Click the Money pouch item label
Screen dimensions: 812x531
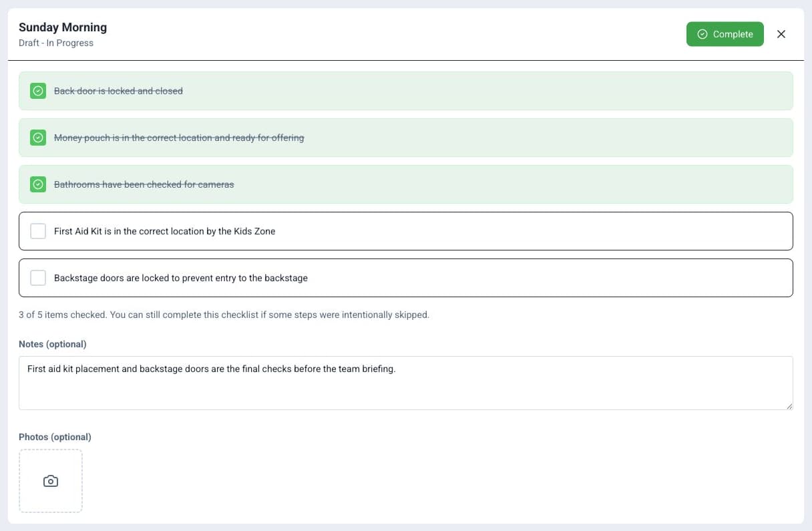click(x=179, y=138)
